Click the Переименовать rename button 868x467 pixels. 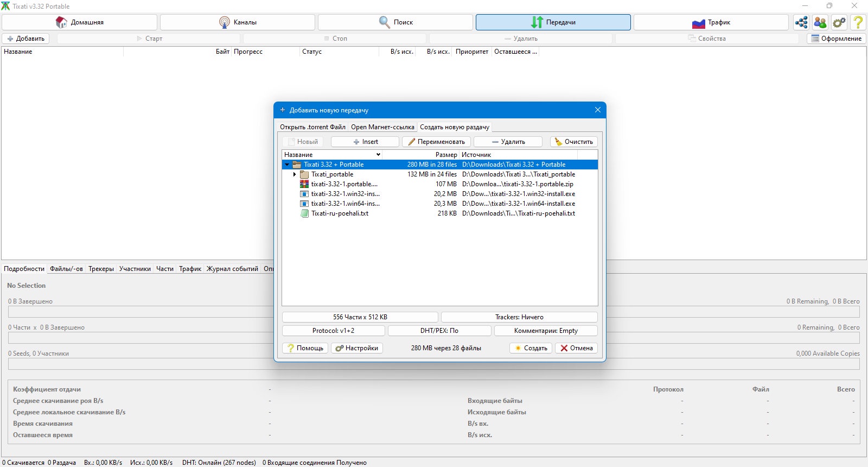[x=437, y=142]
